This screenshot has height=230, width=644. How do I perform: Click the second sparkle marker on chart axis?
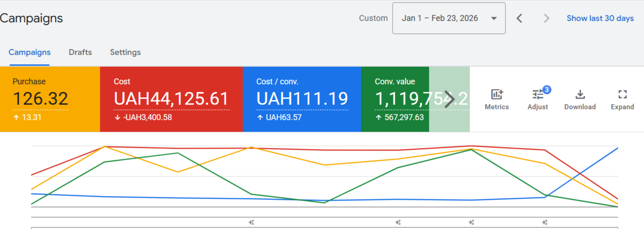(x=398, y=222)
